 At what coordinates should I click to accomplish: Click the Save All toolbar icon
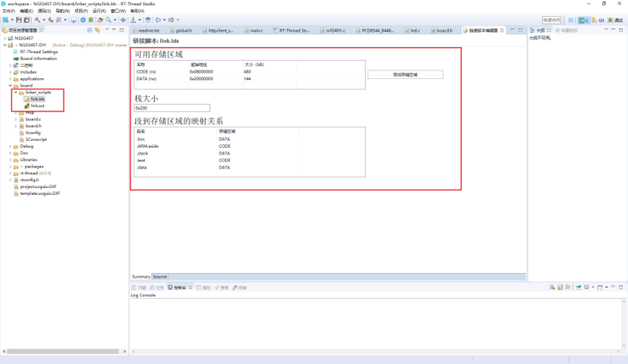[x=27, y=20]
